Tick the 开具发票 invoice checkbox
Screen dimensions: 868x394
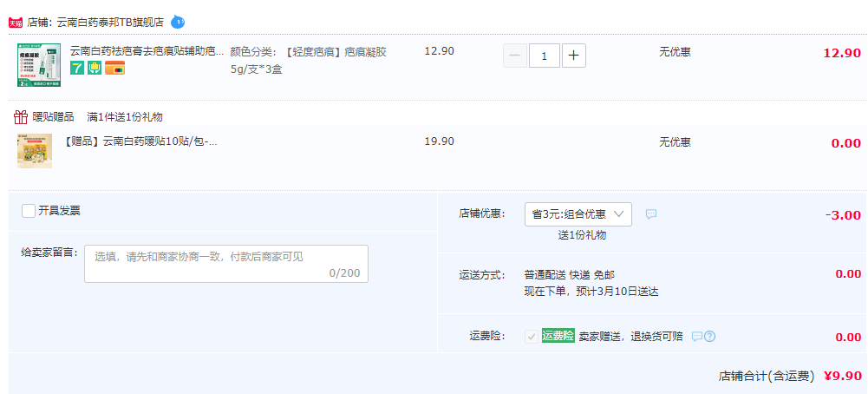coord(29,211)
